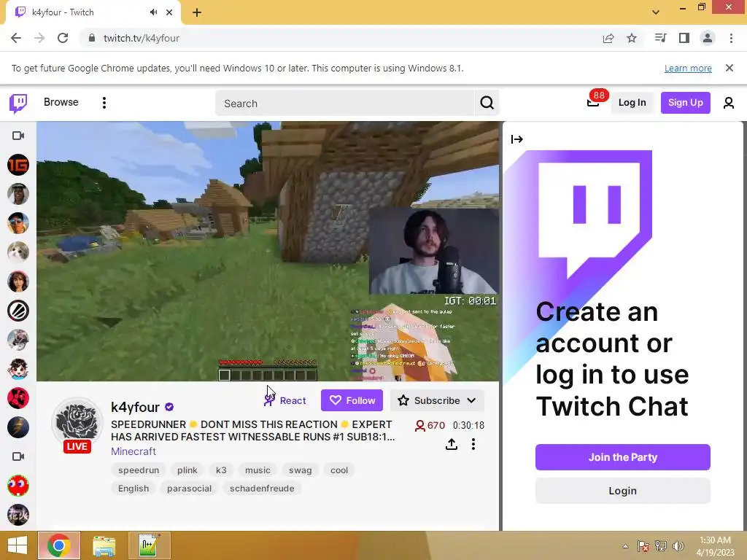Image resolution: width=747 pixels, height=560 pixels.
Task: Follow the k4yfour channel
Action: (352, 400)
